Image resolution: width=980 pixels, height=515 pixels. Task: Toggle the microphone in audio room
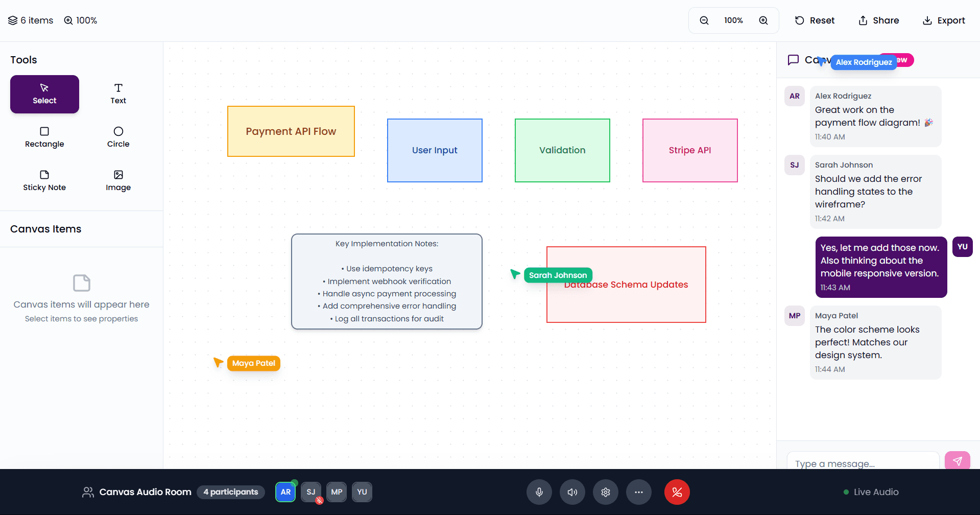[x=539, y=492]
